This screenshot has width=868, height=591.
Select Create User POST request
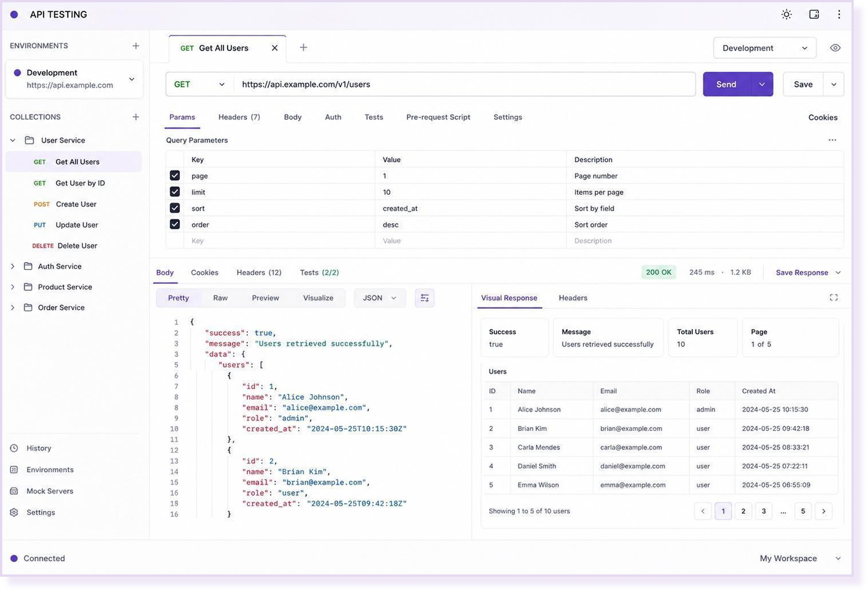tap(74, 204)
